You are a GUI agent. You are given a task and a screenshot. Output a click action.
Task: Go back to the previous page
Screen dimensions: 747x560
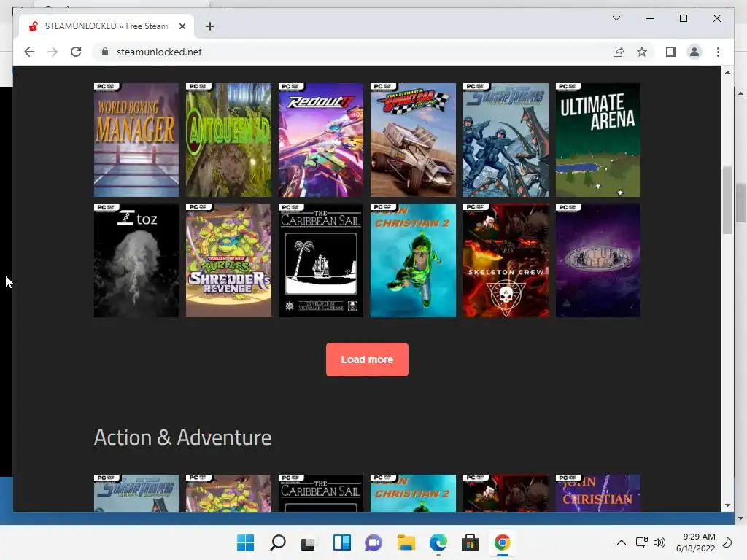[29, 52]
